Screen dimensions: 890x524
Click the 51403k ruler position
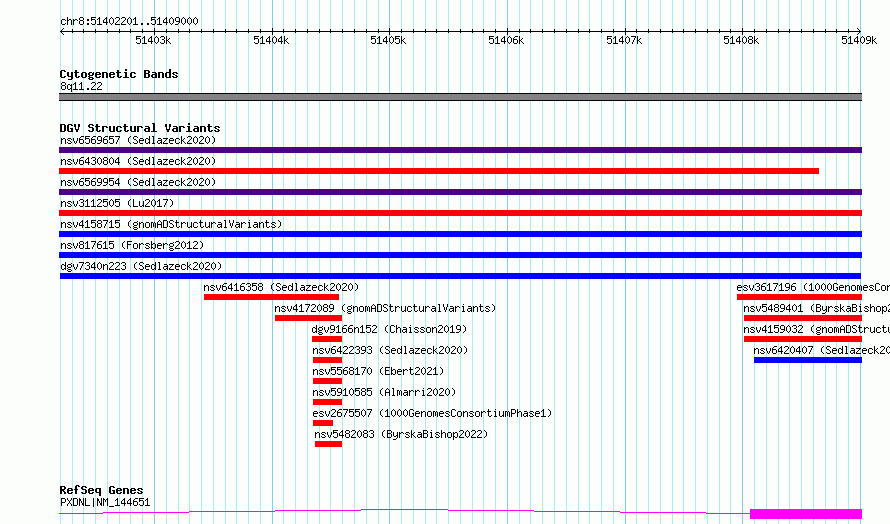coord(153,40)
